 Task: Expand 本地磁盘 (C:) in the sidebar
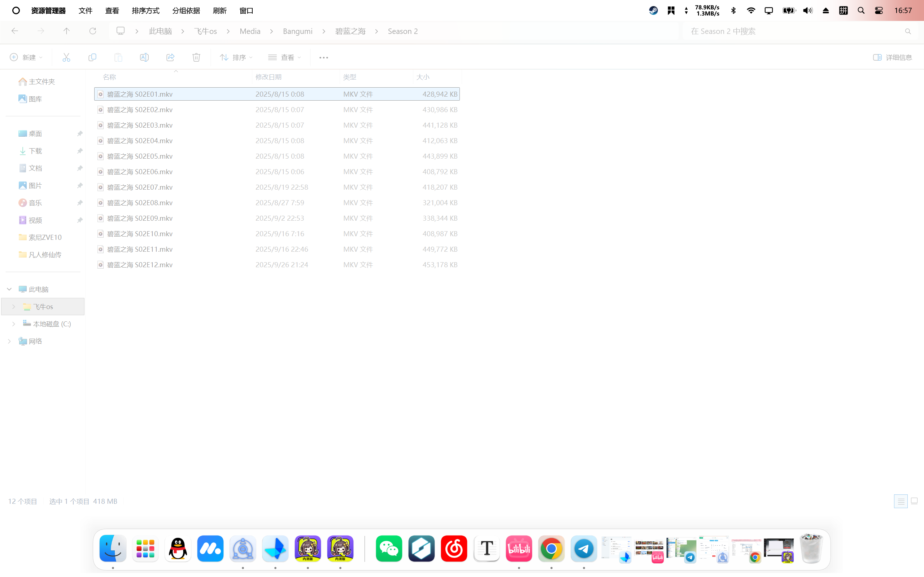[x=14, y=323]
